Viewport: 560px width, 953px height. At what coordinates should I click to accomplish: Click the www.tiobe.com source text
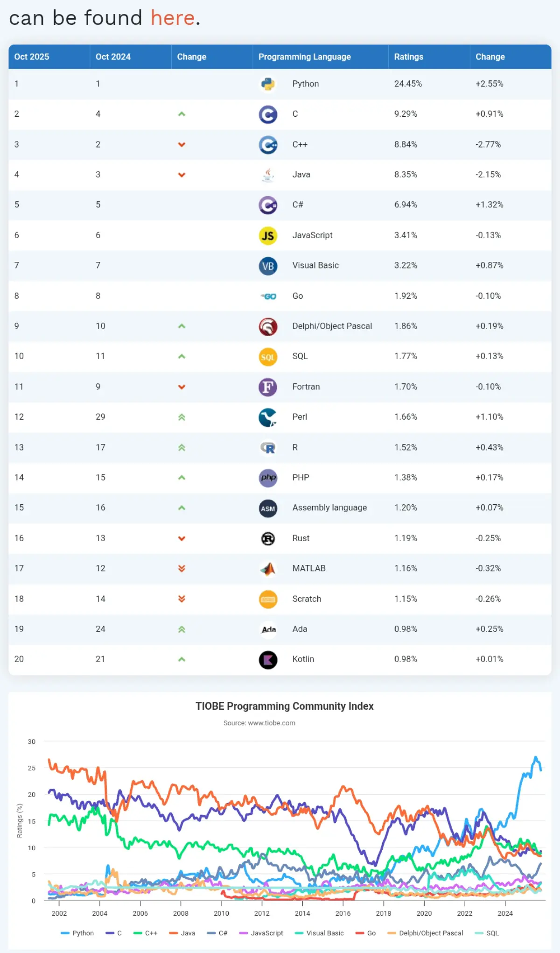(x=272, y=722)
